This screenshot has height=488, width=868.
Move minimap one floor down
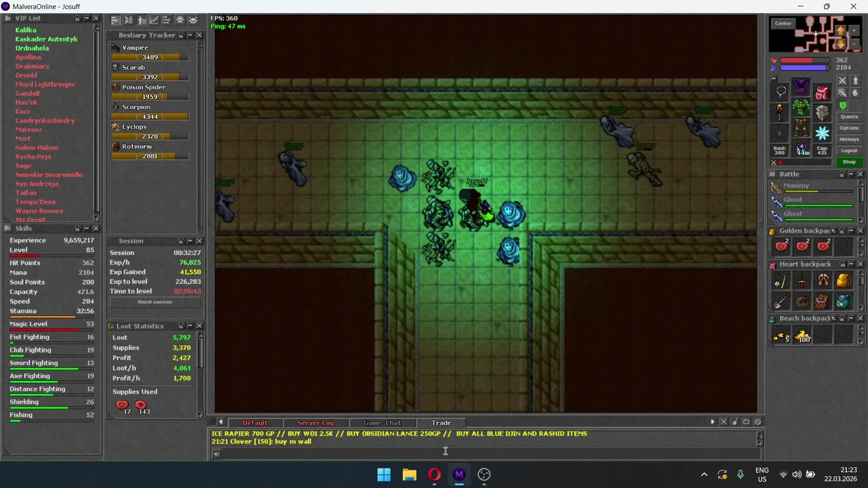(841, 44)
